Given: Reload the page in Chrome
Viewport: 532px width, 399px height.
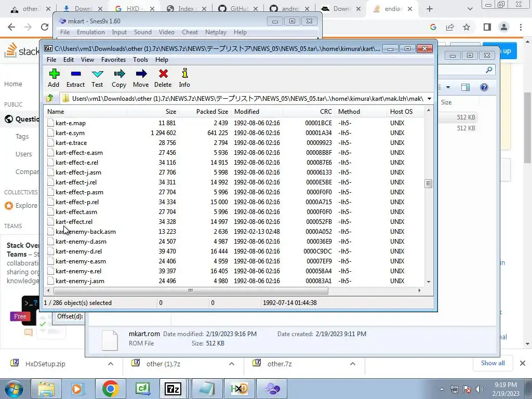Looking at the screenshot, I should click(45, 27).
